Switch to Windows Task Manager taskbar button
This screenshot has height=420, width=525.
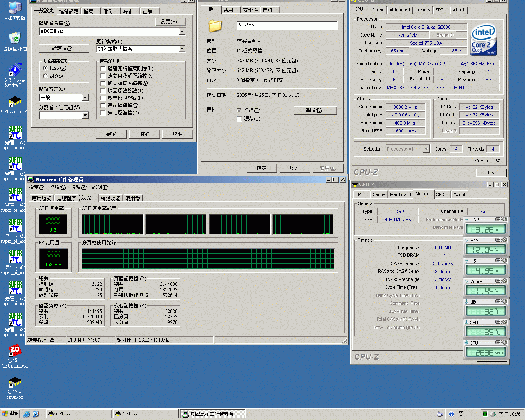tap(212, 414)
